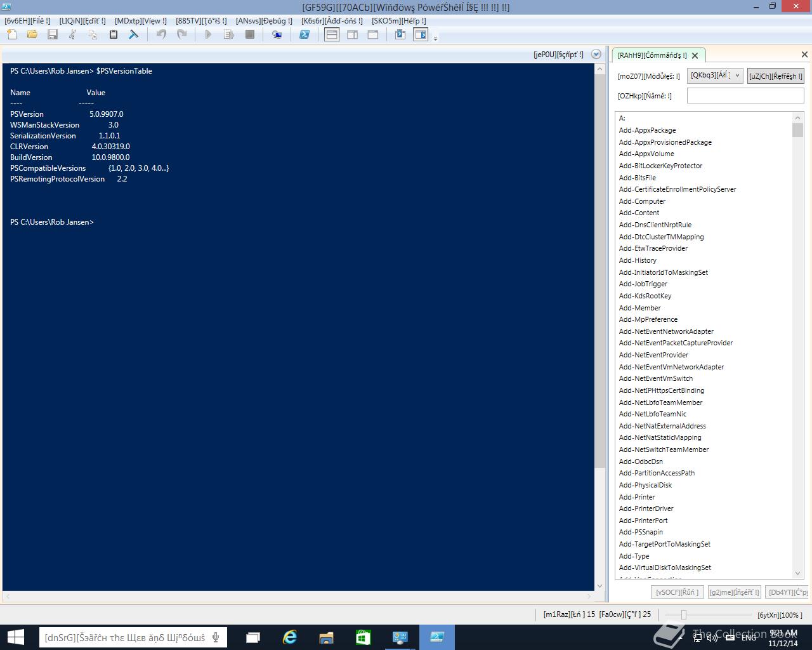Click the Show Command Window toolbar icon
The width and height of the screenshot is (812, 650).
[400, 34]
